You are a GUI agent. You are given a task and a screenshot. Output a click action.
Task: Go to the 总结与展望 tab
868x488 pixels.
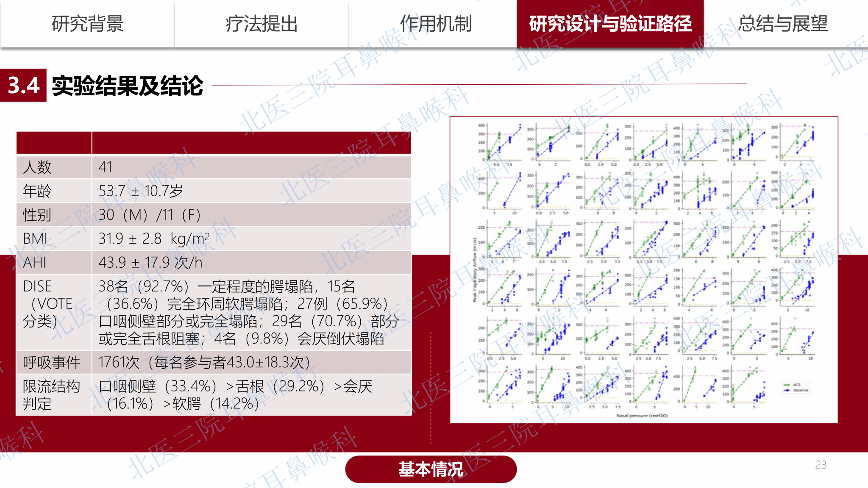[x=782, y=24]
